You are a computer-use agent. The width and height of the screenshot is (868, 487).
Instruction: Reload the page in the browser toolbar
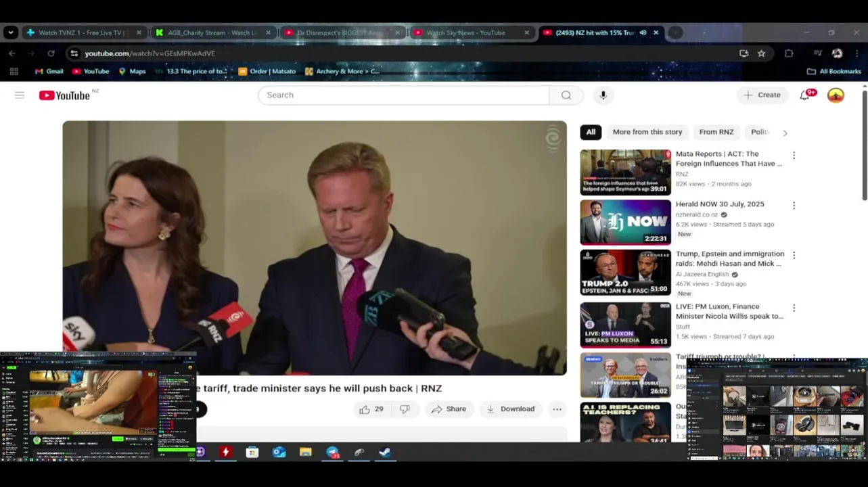pyautogui.click(x=51, y=53)
